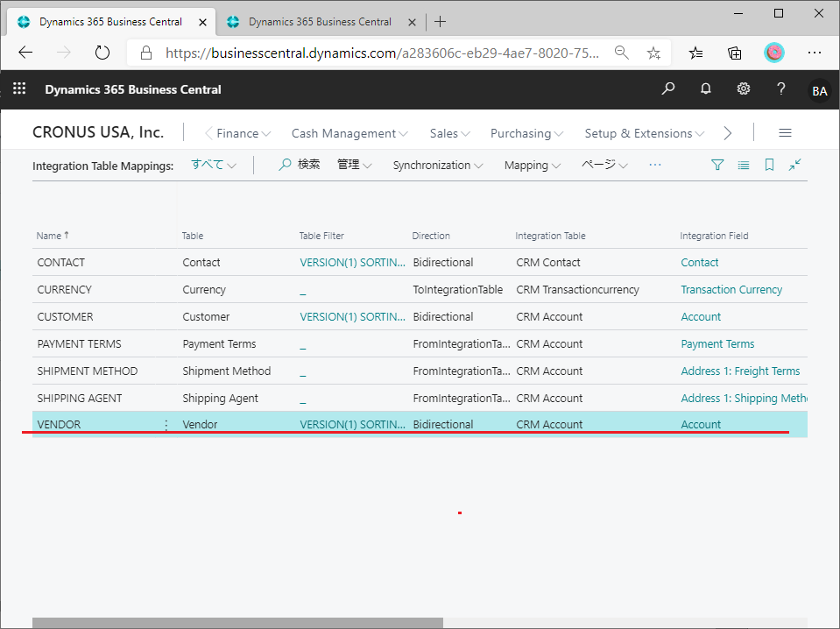Open the VENDOR row table filter link

pyautogui.click(x=352, y=424)
